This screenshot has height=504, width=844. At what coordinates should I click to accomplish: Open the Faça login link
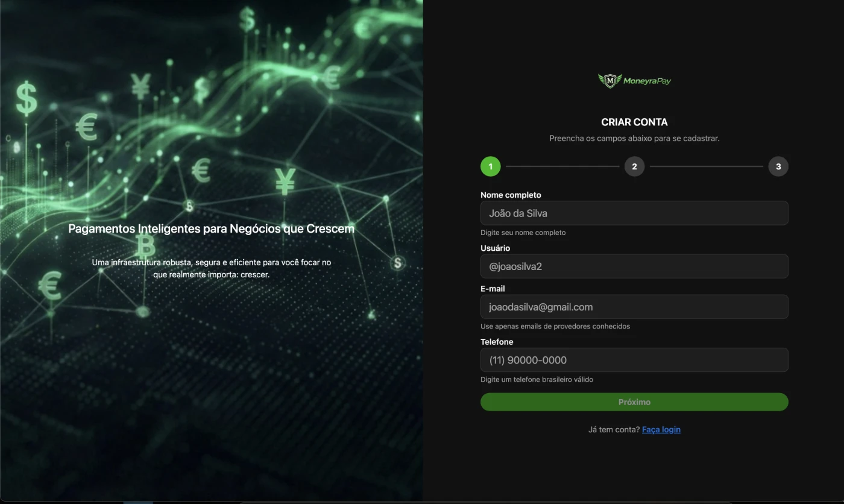661,430
